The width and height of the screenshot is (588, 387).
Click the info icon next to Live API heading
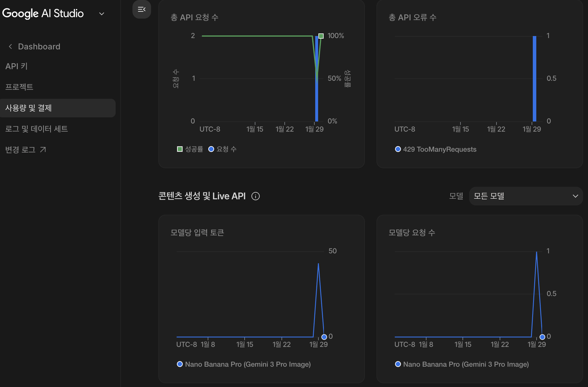[255, 196]
